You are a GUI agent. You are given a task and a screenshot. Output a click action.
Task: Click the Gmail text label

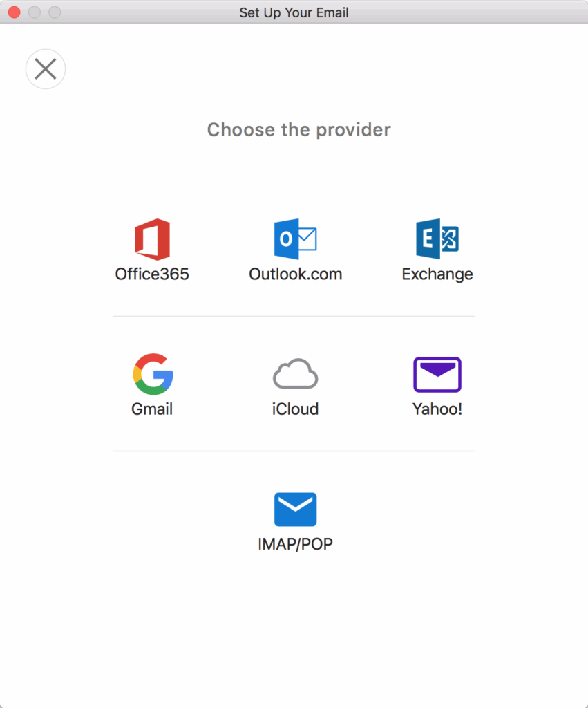tap(152, 409)
